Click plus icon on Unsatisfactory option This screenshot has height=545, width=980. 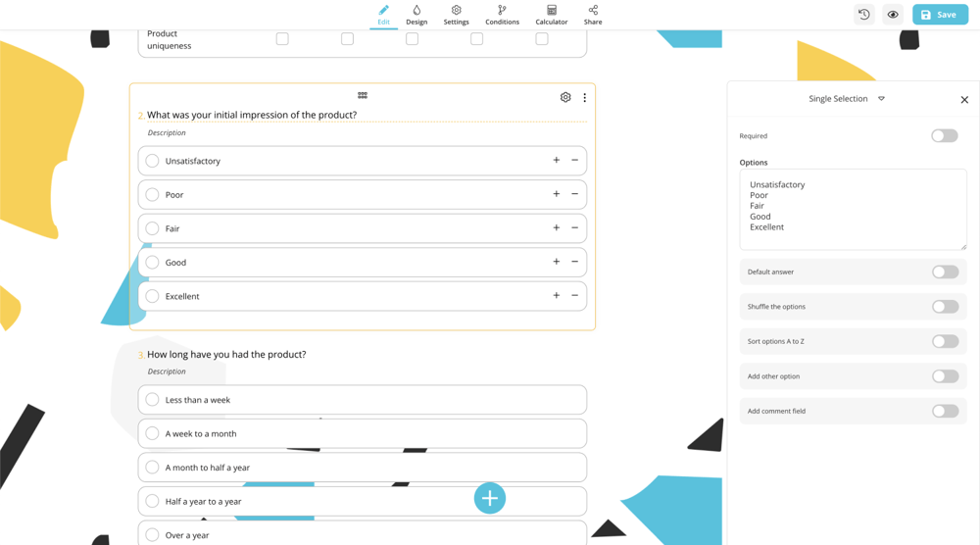(x=557, y=160)
